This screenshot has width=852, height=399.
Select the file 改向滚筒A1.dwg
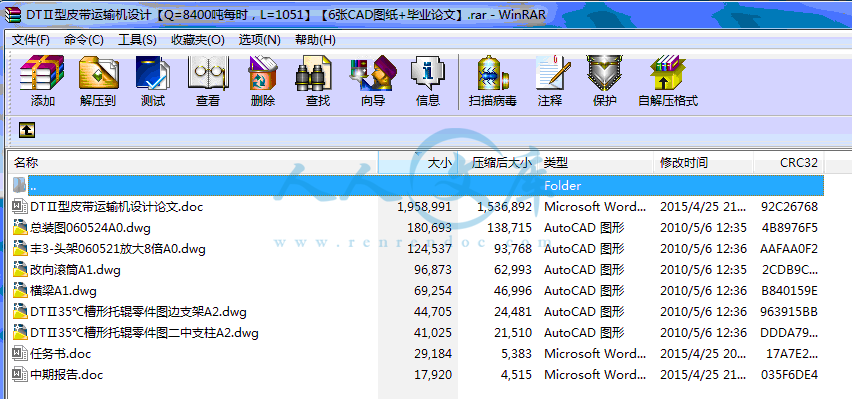[76, 270]
